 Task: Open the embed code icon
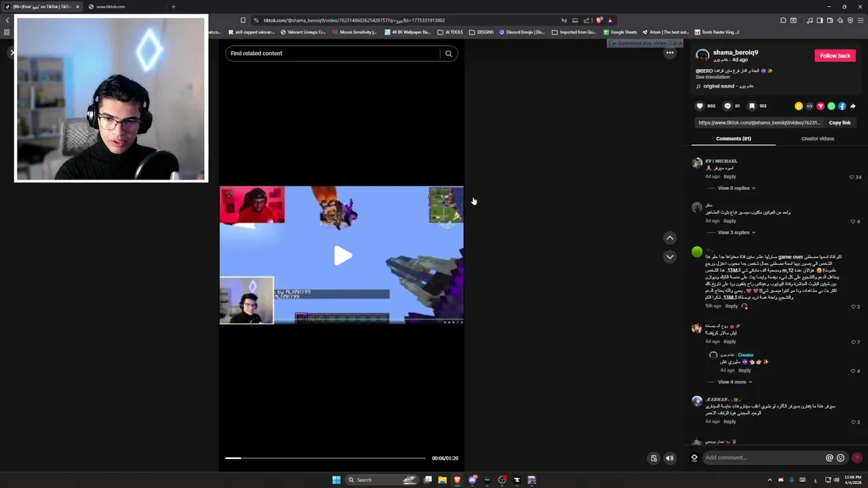click(810, 106)
